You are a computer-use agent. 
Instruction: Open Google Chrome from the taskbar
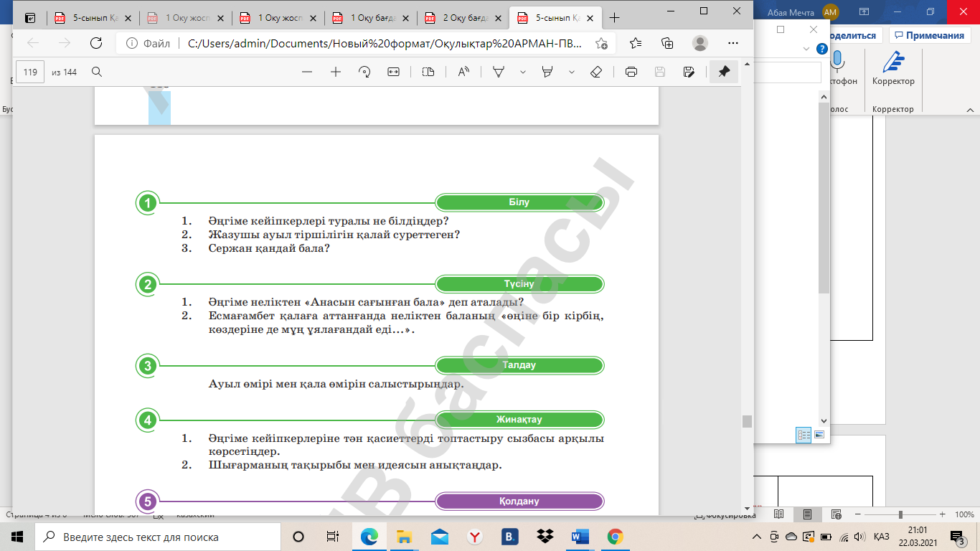615,537
